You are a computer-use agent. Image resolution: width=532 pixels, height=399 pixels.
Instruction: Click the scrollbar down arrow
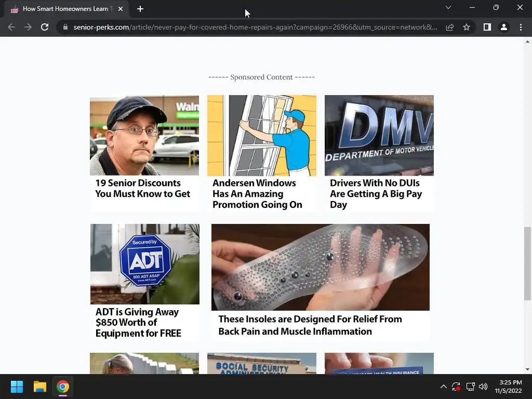coord(527,369)
